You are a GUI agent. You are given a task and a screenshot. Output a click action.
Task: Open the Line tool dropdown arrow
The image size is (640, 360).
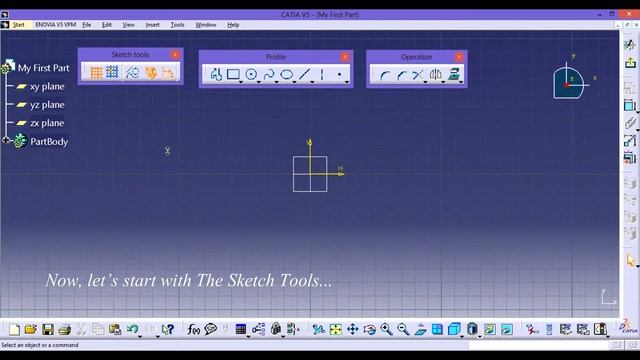(313, 82)
